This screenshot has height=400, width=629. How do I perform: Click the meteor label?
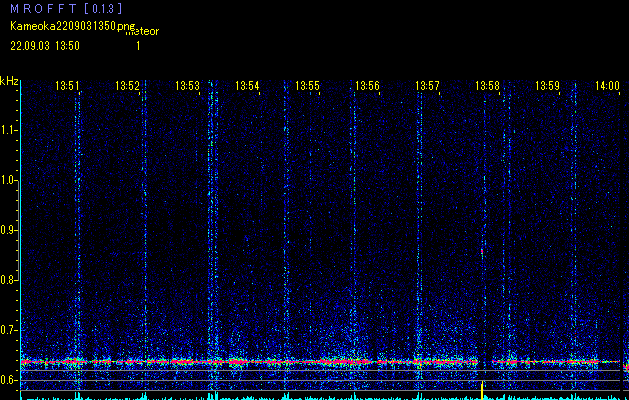pyautogui.click(x=142, y=31)
